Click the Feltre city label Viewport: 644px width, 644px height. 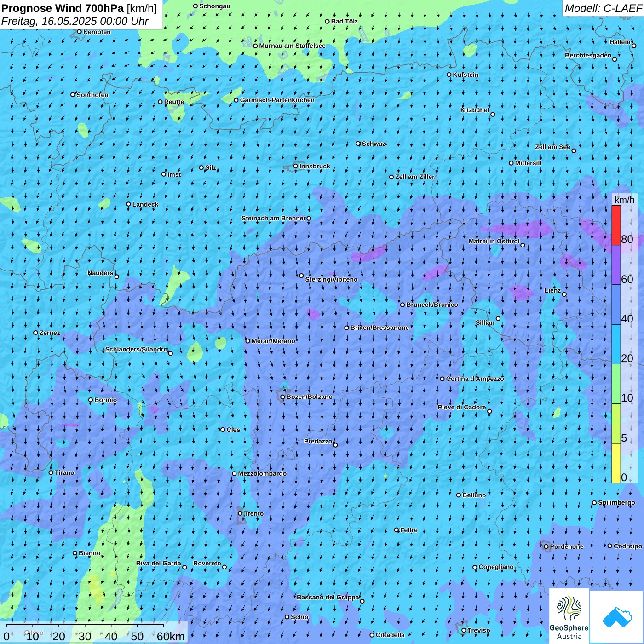click(x=408, y=530)
